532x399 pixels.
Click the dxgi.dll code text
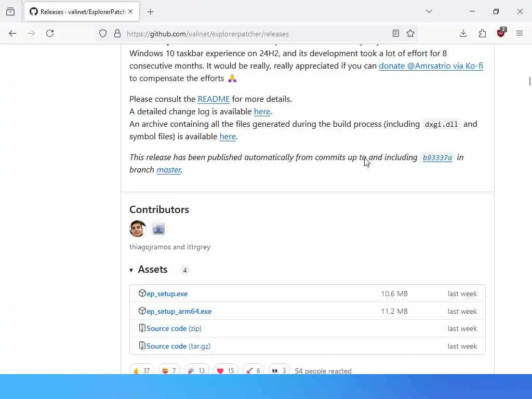pos(441,124)
